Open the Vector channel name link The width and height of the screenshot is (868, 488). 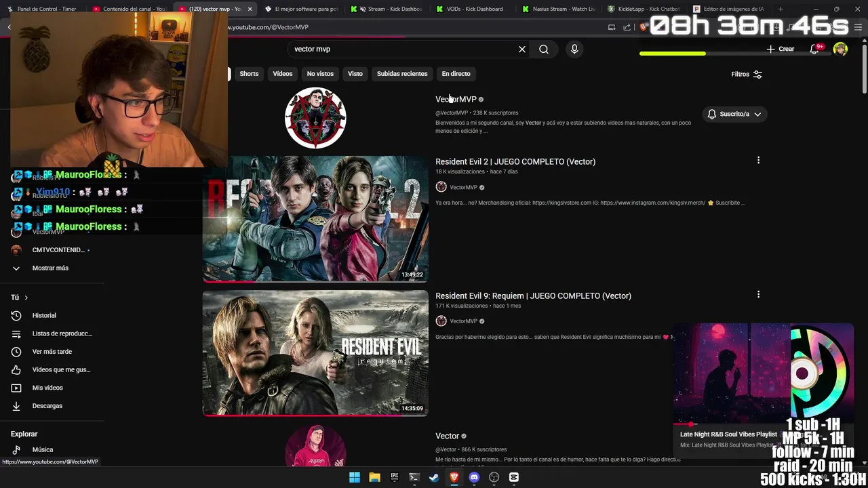click(447, 436)
